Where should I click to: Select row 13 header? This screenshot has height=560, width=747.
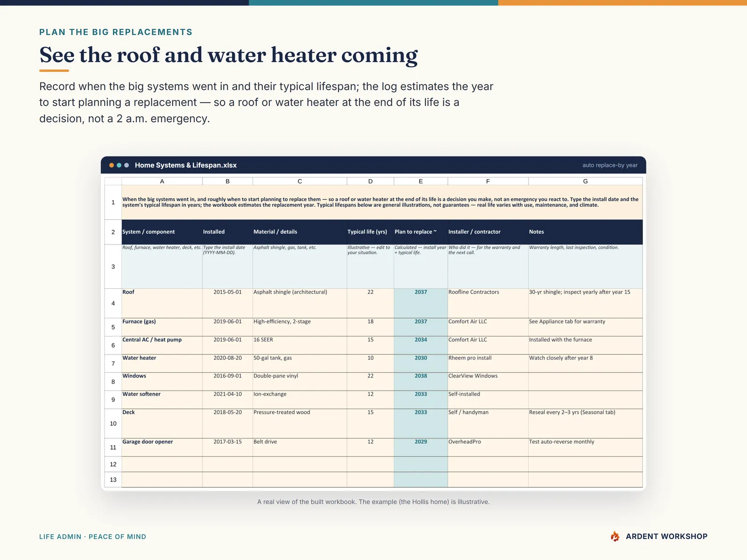113,480
